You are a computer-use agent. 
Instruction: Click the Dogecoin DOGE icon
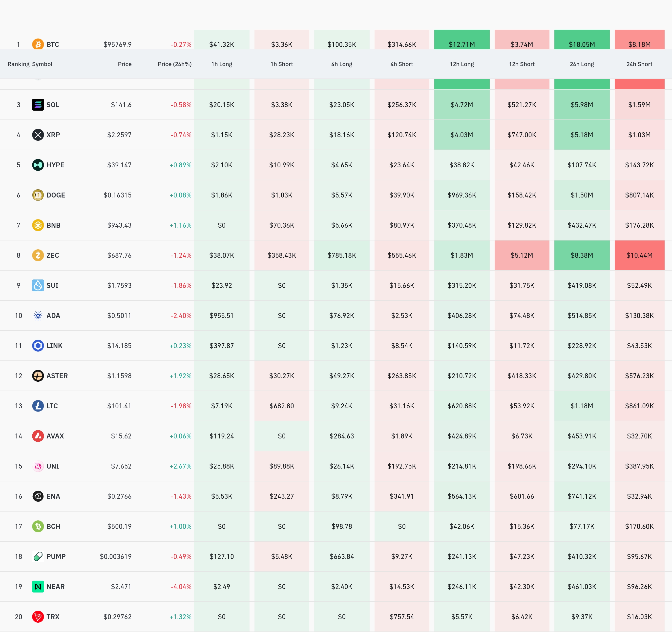38,195
